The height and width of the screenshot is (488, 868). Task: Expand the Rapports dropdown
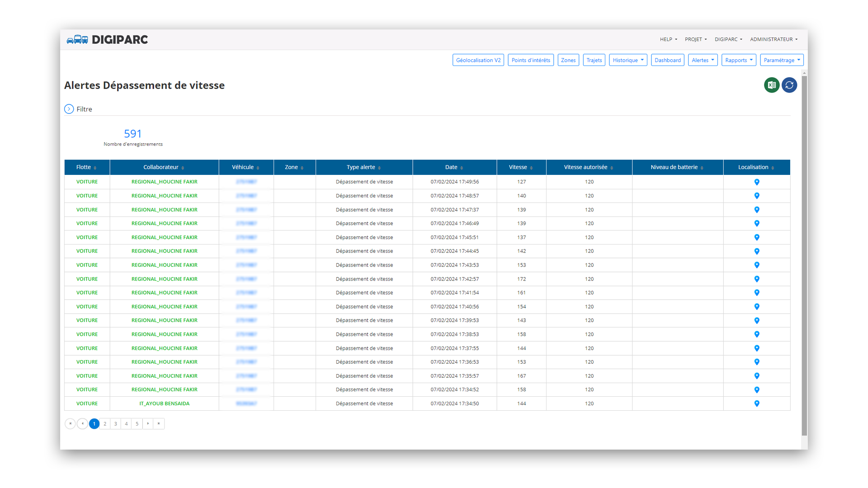pyautogui.click(x=739, y=60)
